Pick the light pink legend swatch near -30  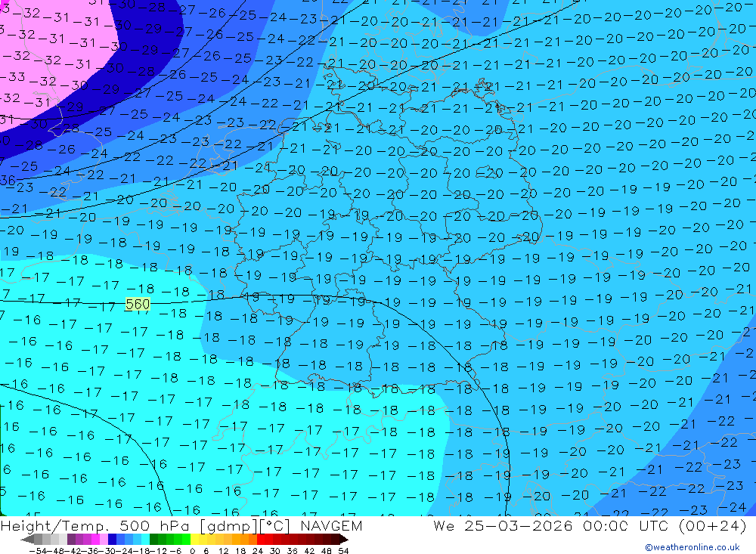[104, 539]
